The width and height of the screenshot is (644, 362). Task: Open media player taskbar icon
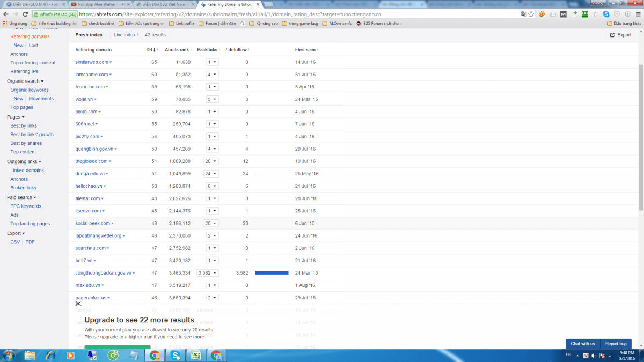pos(71,355)
